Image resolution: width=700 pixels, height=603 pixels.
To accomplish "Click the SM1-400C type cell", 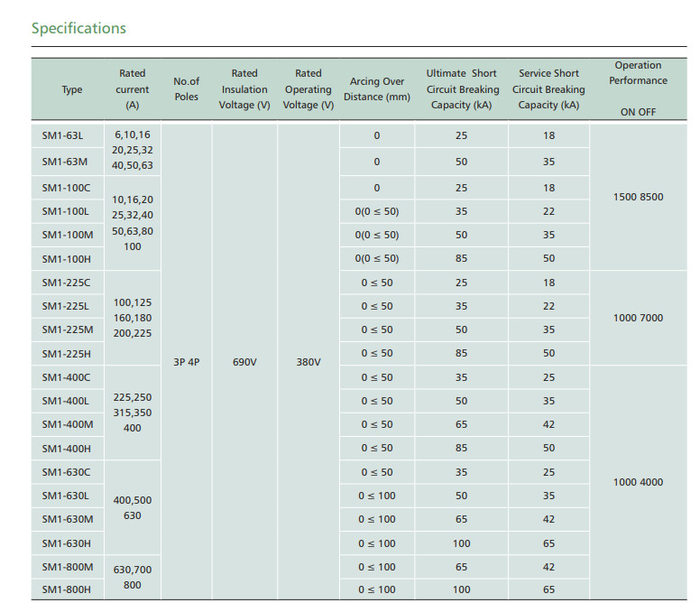I will pos(66,377).
